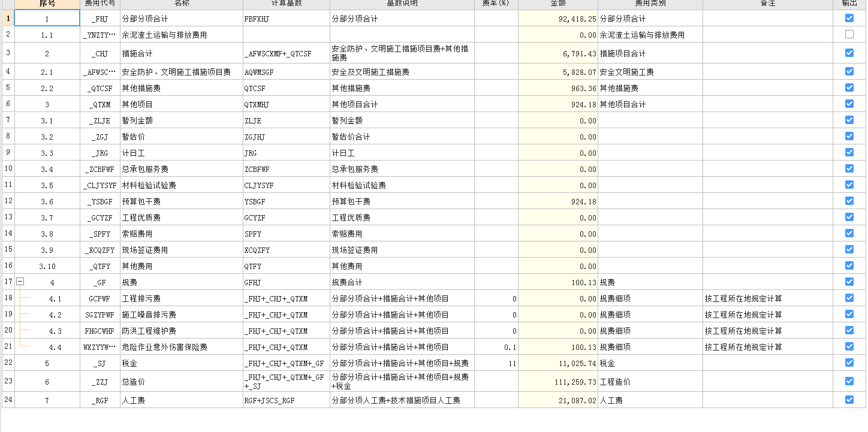Toggle output checkbox for the 预算包干费 row
This screenshot has width=868, height=432.
tap(849, 201)
